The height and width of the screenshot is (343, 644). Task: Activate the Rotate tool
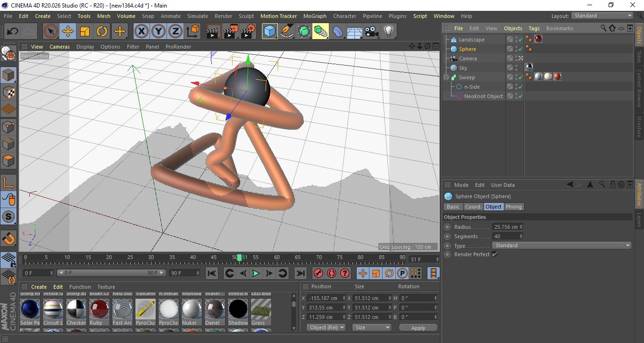point(102,32)
